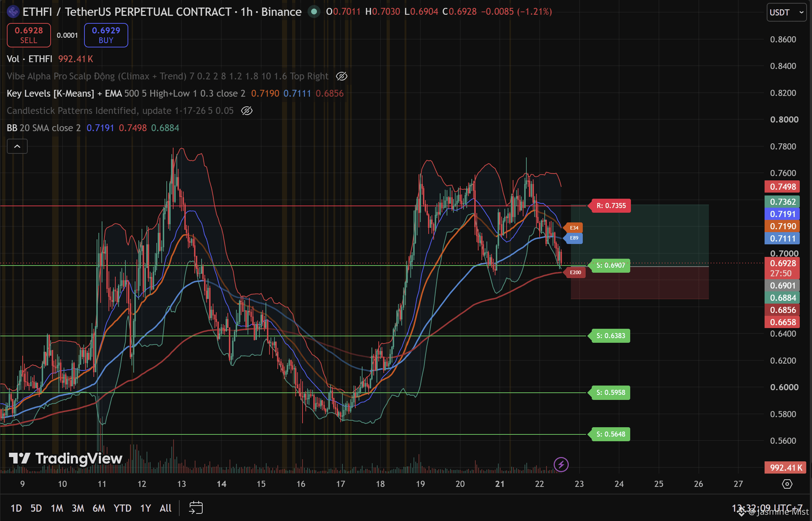Collapse the indicator legend with chevron
Viewport: 812px width, 521px height.
17,146
